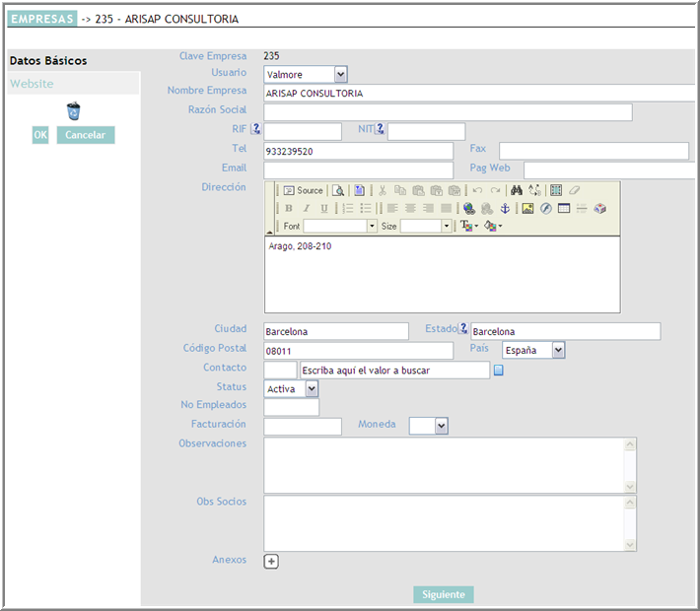Click the Copy icon in the editor toolbar
Viewport: 700px width, 611px height.
(x=400, y=190)
